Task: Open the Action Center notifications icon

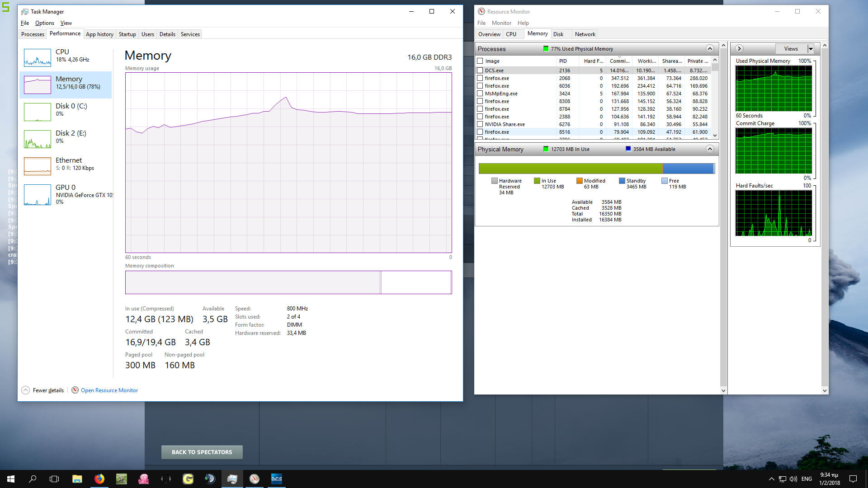Action: click(853, 479)
